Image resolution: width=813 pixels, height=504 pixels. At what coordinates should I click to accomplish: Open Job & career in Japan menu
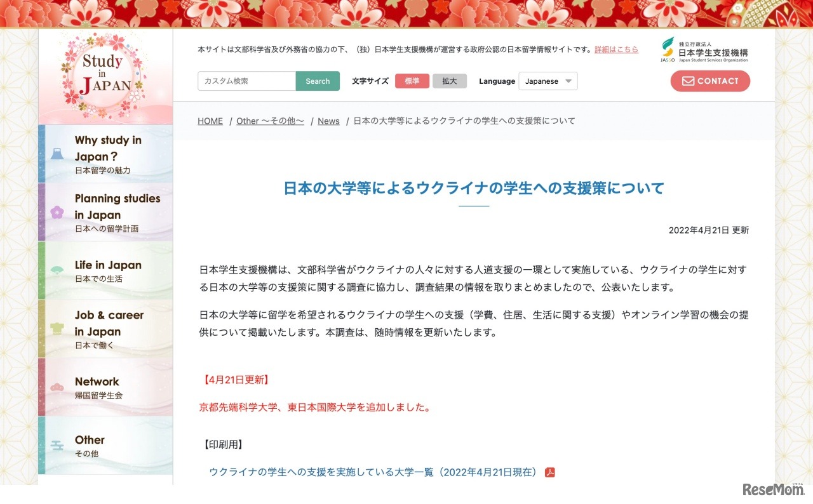point(105,329)
